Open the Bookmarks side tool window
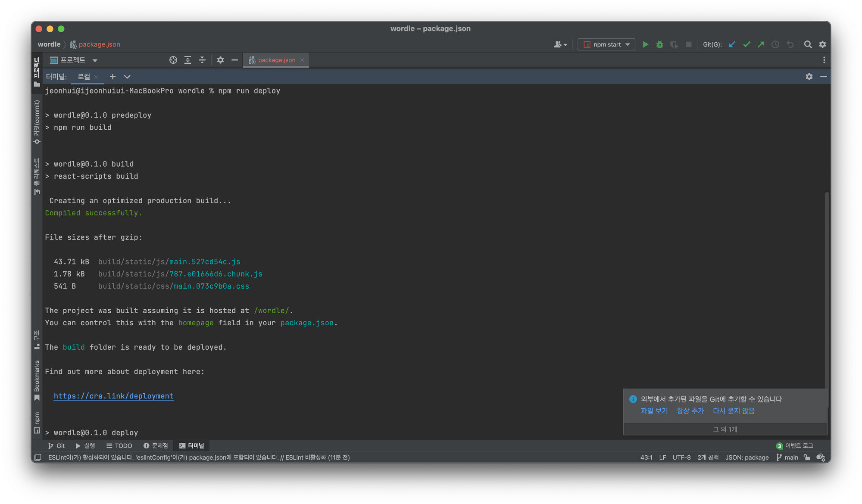This screenshot has height=504, width=862. point(37,380)
